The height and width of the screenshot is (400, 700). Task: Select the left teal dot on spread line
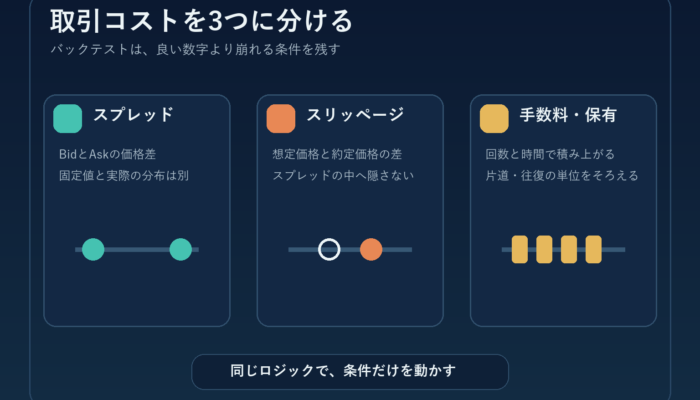[x=93, y=250]
